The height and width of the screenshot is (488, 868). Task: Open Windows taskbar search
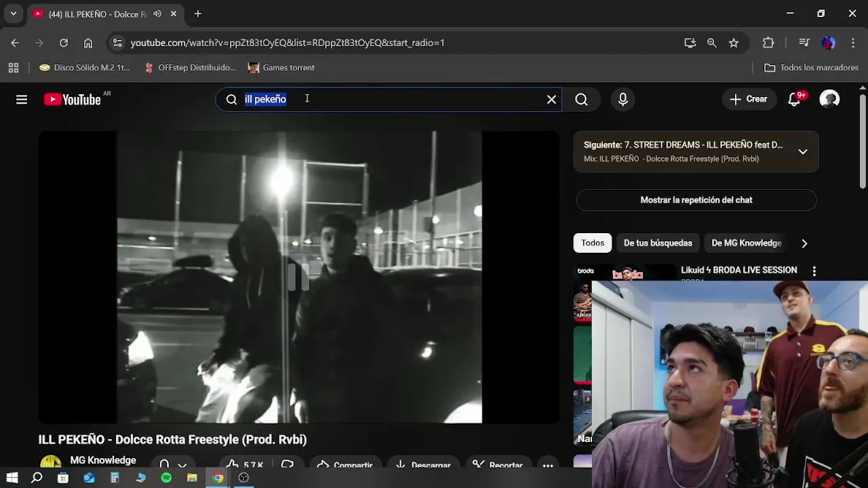pyautogui.click(x=37, y=478)
